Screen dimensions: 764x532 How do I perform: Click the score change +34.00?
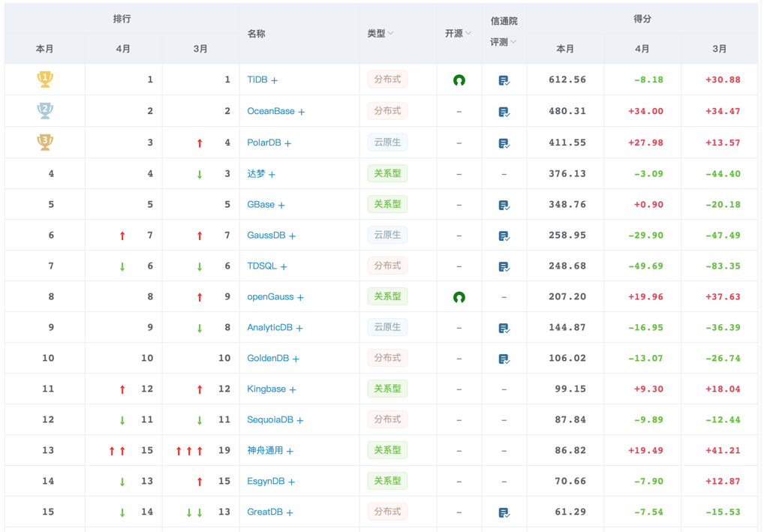coord(645,111)
